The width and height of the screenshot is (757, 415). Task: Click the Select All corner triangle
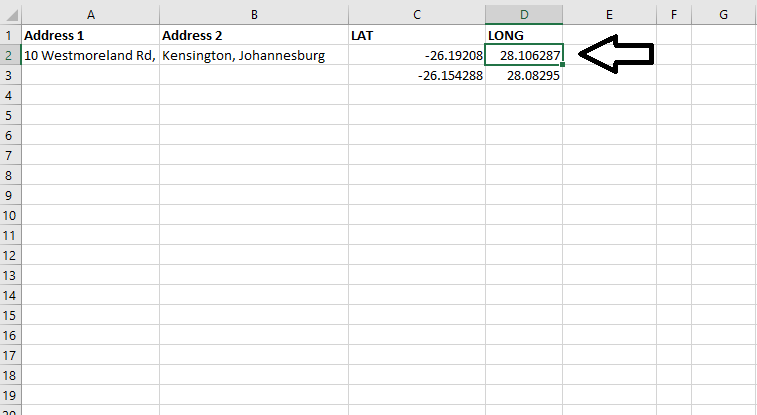[x=10, y=14]
